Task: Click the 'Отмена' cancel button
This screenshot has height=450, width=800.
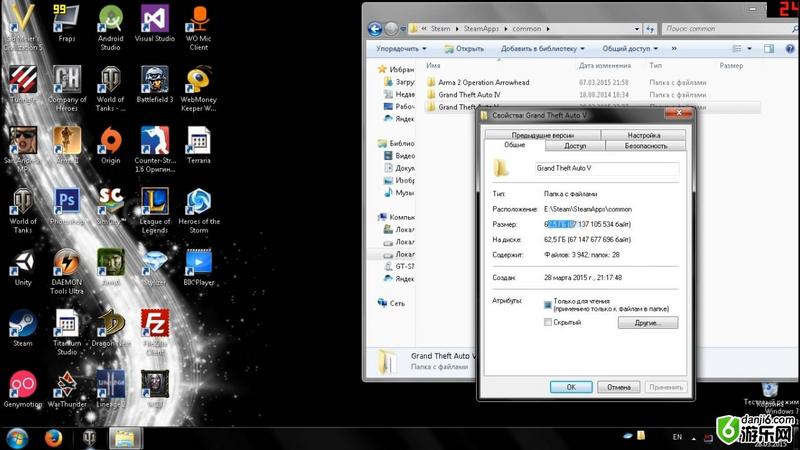Action: click(x=618, y=387)
